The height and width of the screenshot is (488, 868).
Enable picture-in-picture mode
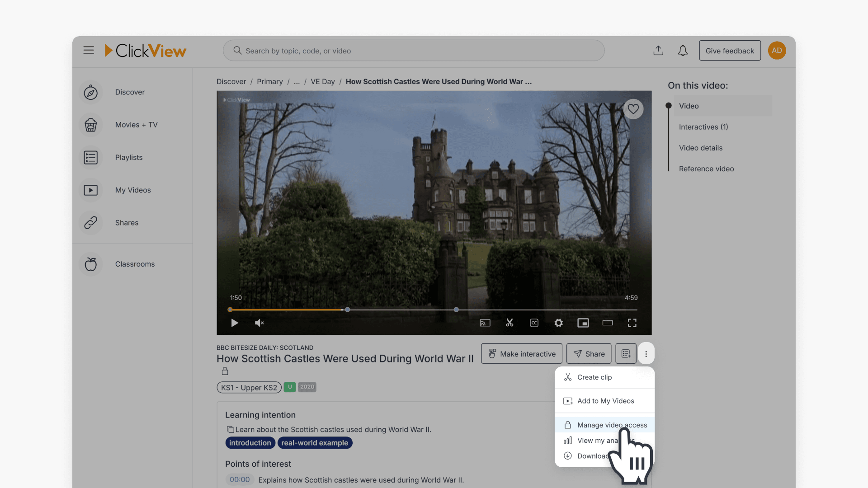583,323
